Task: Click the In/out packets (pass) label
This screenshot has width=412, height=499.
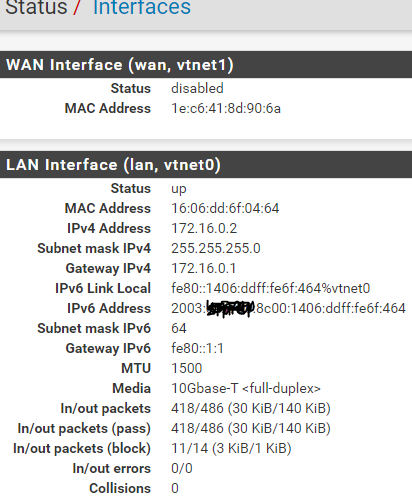Action: click(84, 429)
